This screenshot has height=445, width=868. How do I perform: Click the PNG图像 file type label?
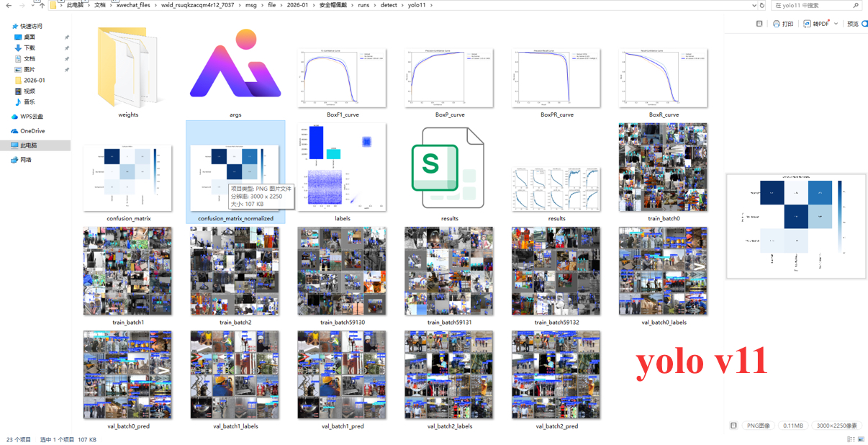pyautogui.click(x=758, y=426)
